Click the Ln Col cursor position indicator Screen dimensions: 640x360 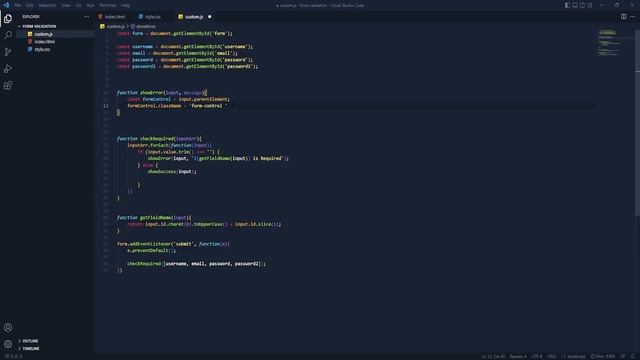click(x=493, y=356)
